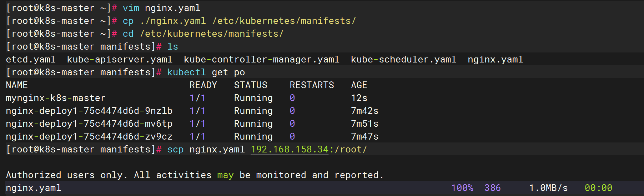Click kube-controller-manager.yaml in the listing
Viewport: 644px width, 196px height.
(x=262, y=59)
